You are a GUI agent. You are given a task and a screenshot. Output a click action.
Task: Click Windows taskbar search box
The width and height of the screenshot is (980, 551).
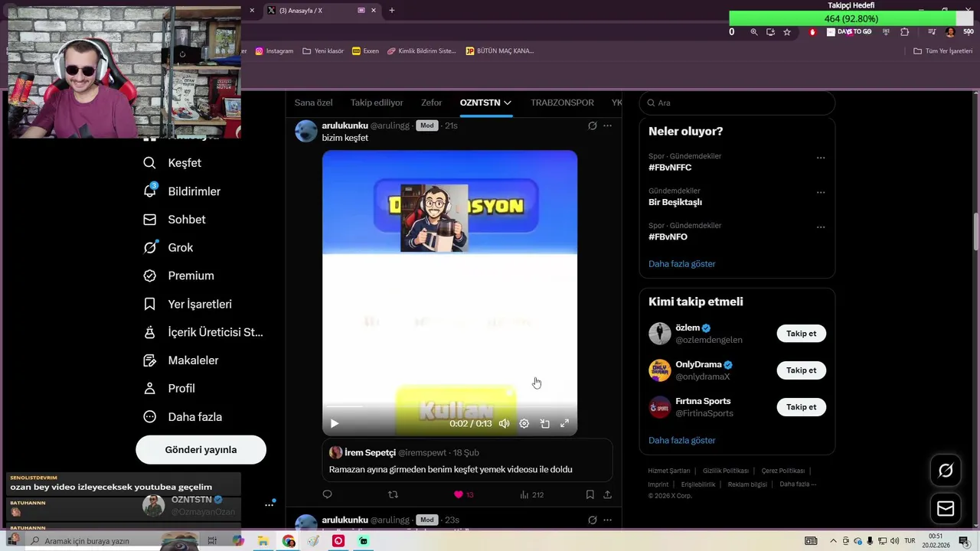pyautogui.click(x=113, y=541)
